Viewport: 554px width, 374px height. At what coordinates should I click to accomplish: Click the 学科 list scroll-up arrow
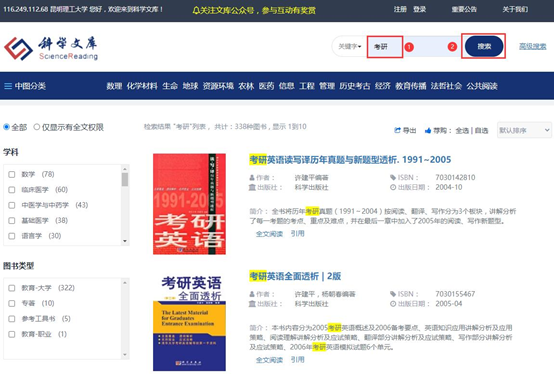[125, 168]
